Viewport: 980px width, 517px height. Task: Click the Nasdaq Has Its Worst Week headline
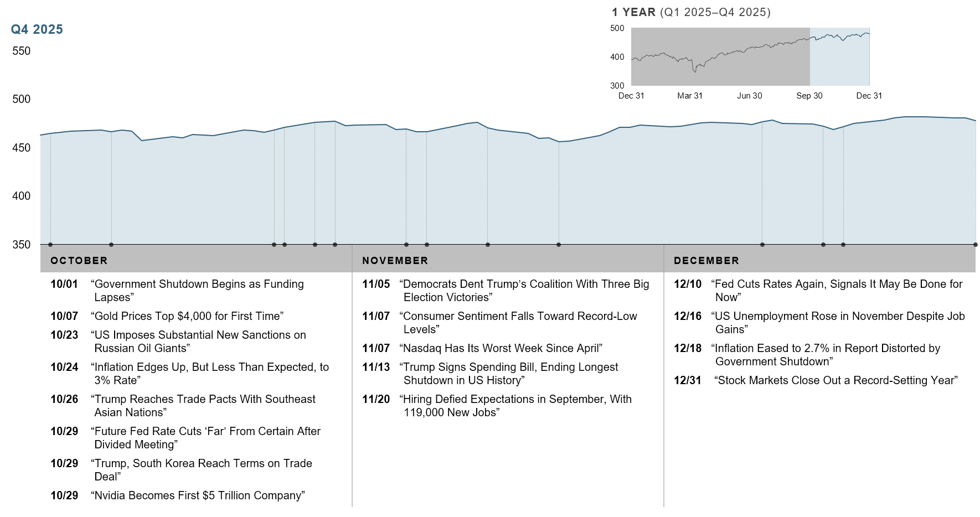tap(501, 348)
